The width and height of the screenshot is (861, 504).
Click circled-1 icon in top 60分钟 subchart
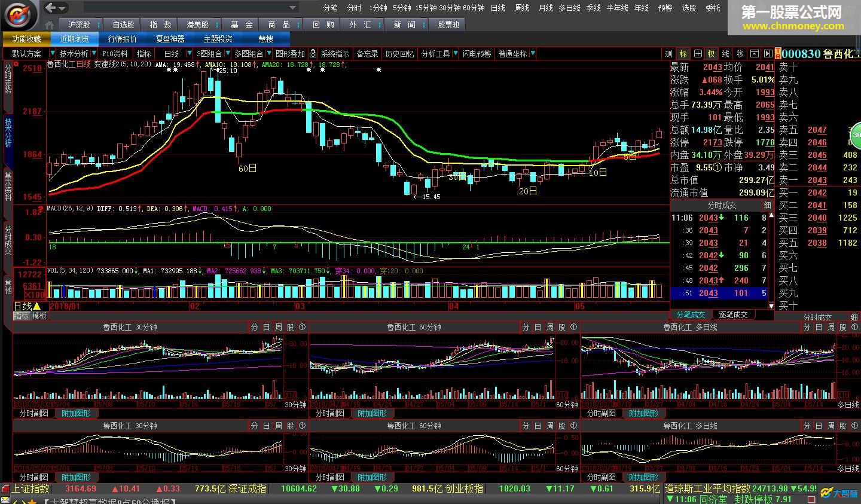573,327
